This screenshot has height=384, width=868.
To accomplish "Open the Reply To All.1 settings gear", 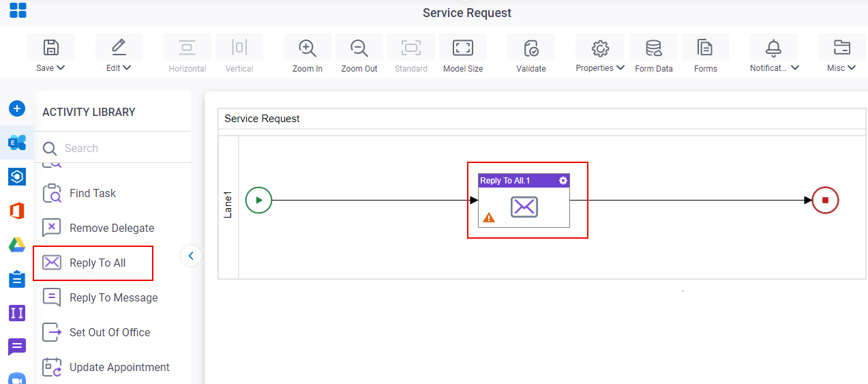I will point(563,181).
